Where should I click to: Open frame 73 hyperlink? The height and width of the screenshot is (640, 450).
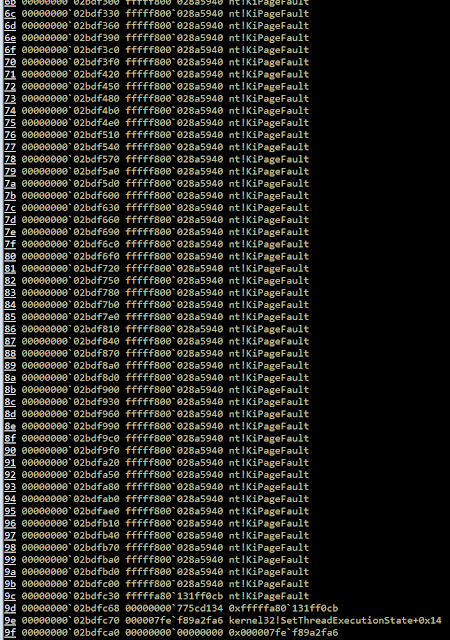10,98
